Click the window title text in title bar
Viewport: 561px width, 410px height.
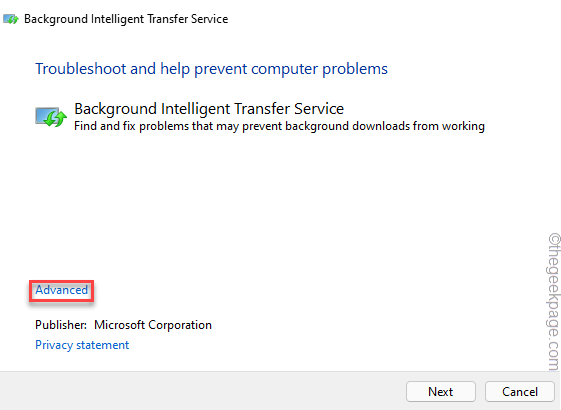[x=126, y=19]
